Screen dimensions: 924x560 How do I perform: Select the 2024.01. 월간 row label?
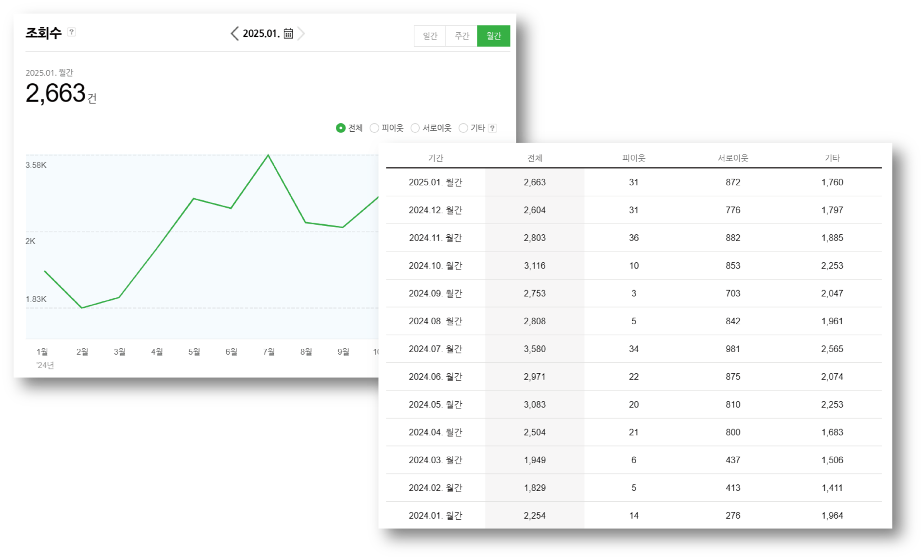tap(436, 516)
